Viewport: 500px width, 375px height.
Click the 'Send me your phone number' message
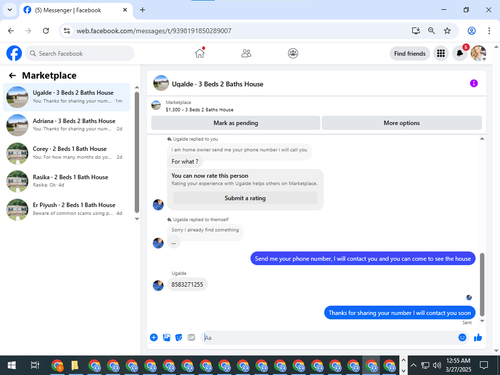(x=363, y=258)
